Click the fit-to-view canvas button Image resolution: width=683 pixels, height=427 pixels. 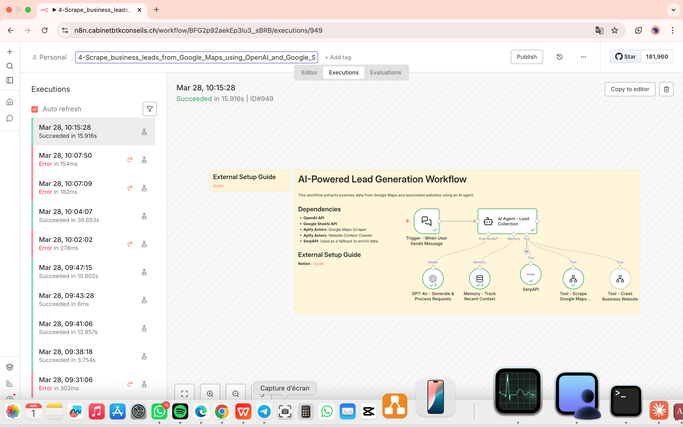pyautogui.click(x=184, y=394)
